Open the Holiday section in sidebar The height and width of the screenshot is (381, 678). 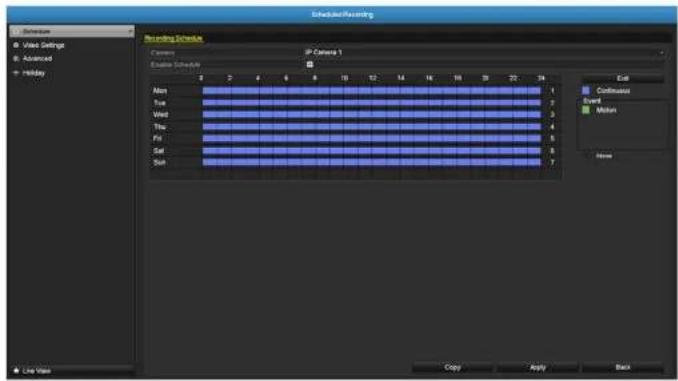click(34, 73)
